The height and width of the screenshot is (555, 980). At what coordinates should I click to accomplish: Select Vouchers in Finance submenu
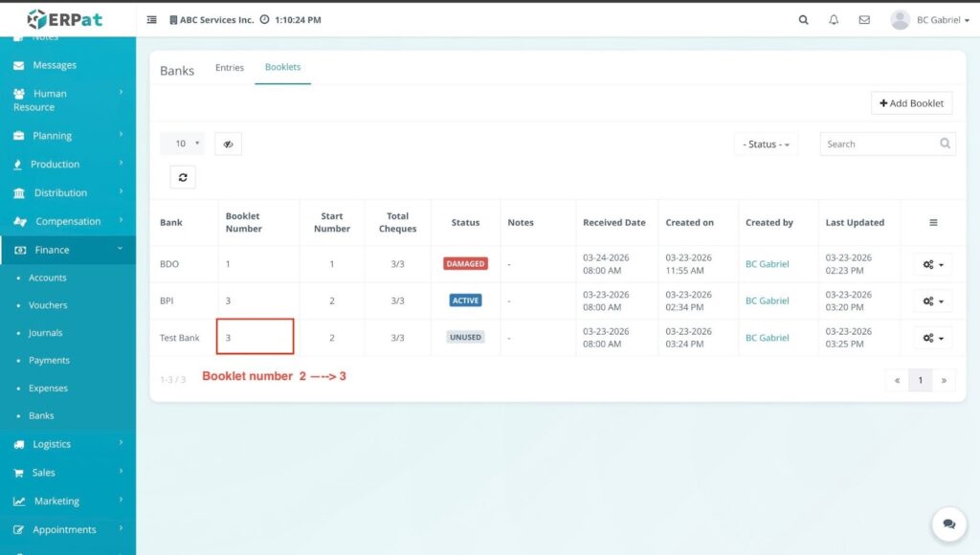[x=48, y=305]
